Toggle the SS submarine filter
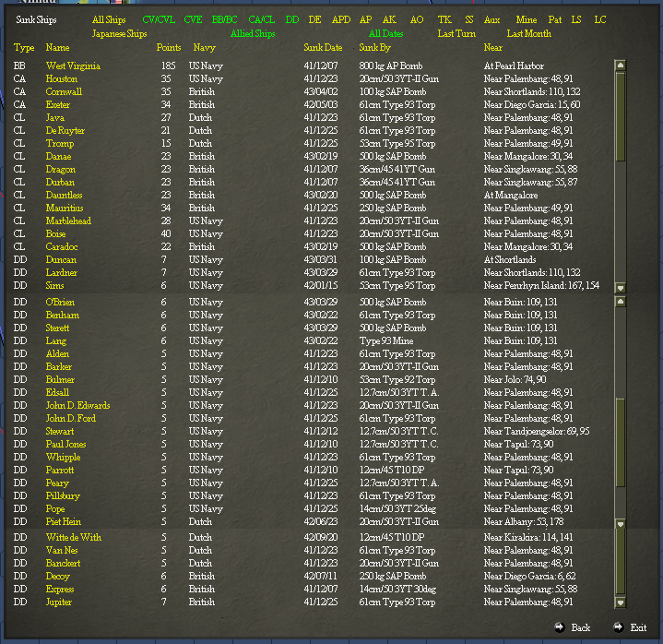 tap(469, 20)
